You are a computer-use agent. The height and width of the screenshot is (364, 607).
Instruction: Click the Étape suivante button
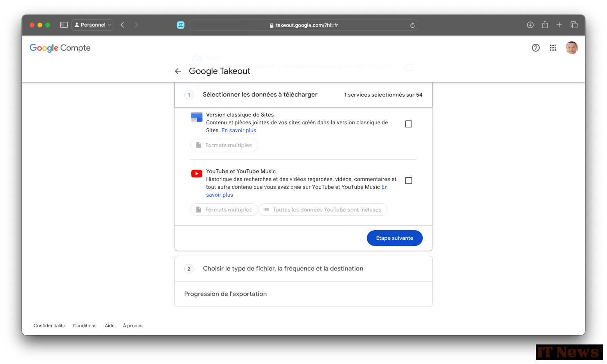[395, 238]
